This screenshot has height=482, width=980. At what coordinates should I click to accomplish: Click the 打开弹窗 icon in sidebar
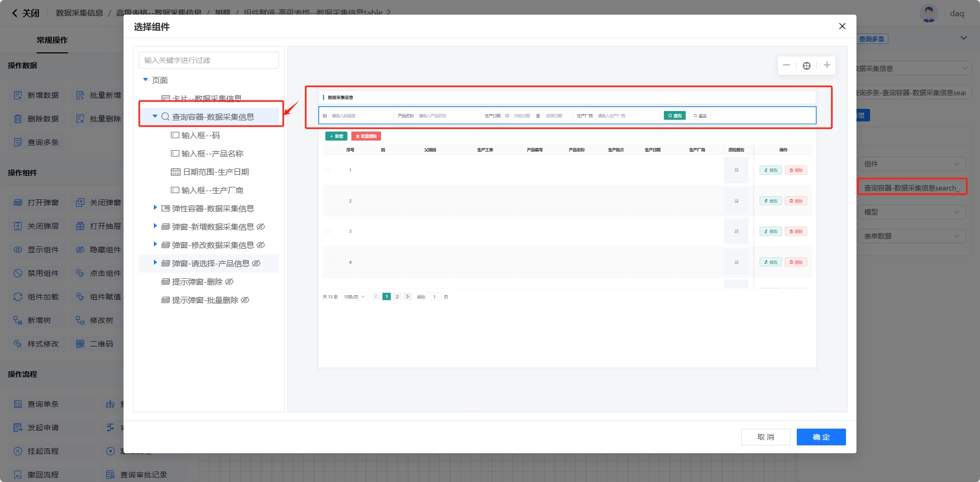coord(18,203)
